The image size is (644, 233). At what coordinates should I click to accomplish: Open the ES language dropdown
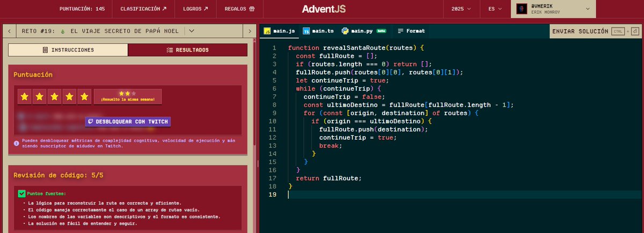tap(495, 9)
